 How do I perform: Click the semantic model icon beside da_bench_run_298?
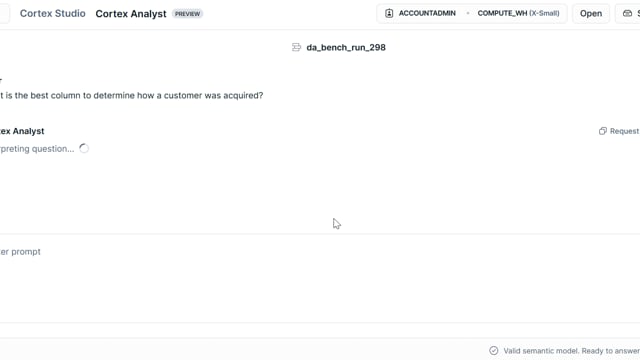pos(296,47)
